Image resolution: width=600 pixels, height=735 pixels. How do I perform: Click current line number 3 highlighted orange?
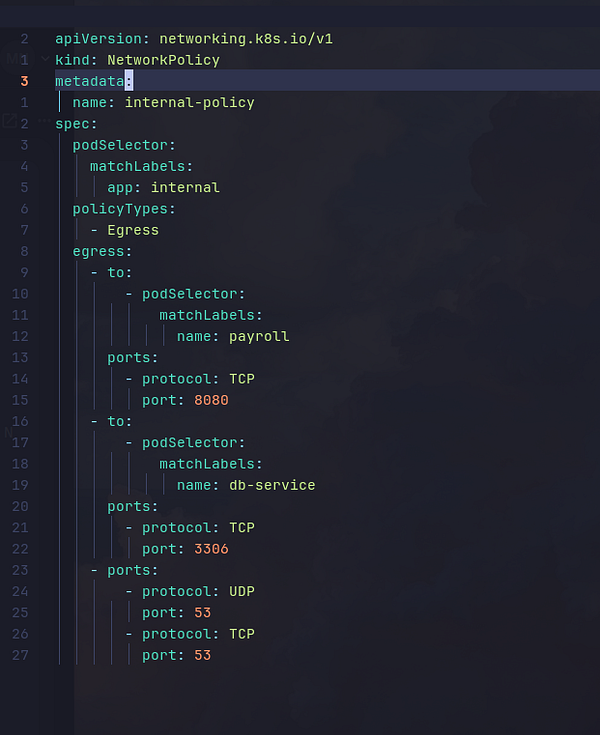pyautogui.click(x=24, y=81)
